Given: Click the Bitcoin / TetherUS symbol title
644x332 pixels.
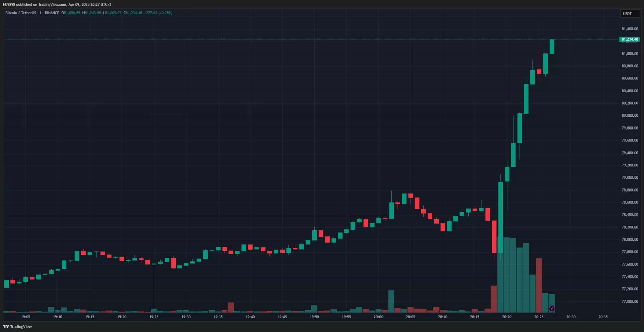Looking at the screenshot, I should click(20, 13).
